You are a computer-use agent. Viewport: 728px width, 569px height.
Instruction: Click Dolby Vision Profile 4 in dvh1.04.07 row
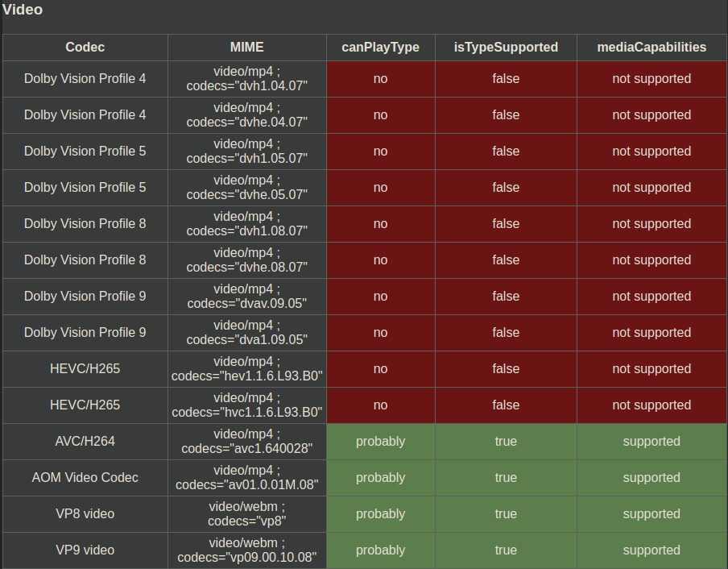(85, 78)
